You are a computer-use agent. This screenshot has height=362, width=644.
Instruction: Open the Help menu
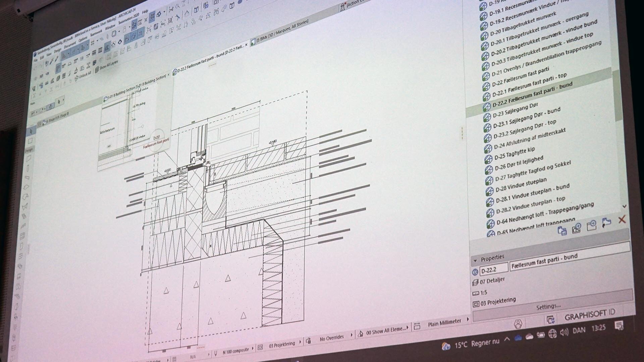pos(145,12)
